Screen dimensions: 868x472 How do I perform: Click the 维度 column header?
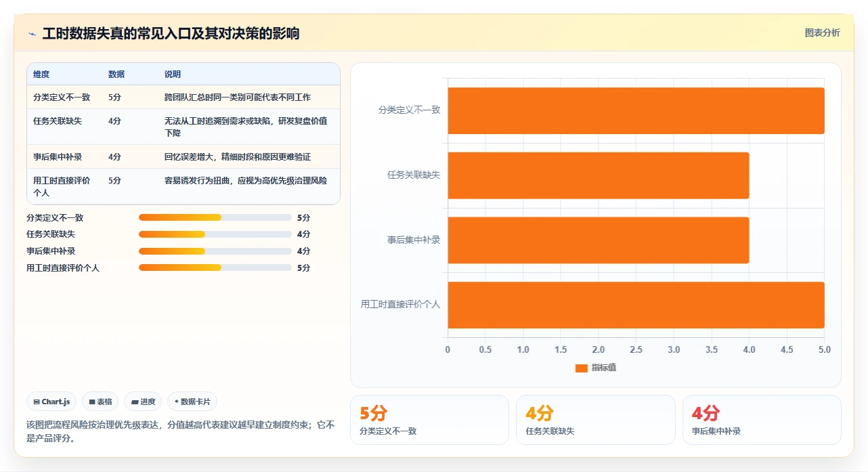coord(41,74)
